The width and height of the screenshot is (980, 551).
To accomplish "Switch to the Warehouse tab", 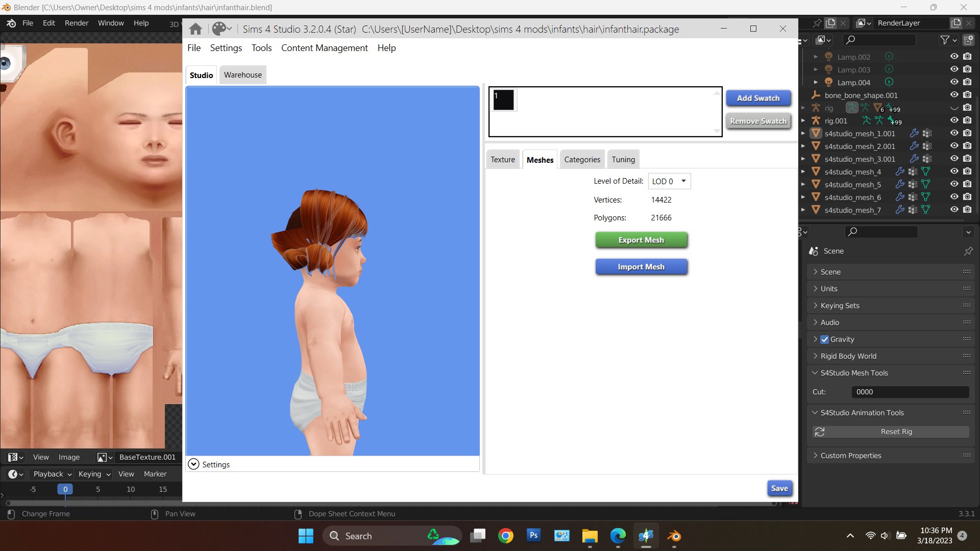I will (x=242, y=75).
